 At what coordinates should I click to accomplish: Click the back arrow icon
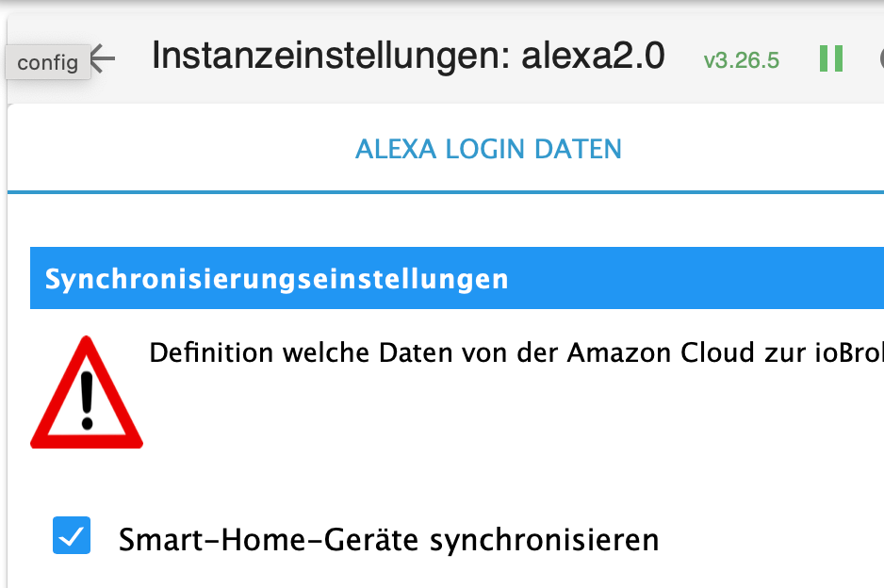tap(103, 58)
